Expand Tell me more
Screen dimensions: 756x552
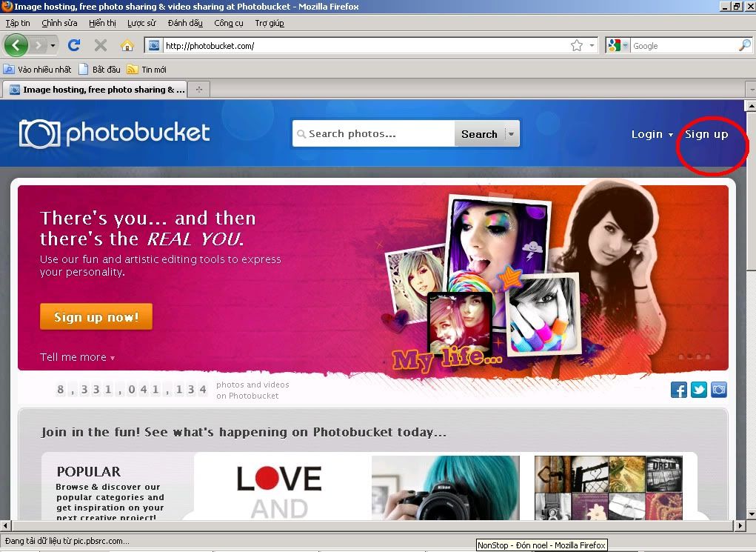[x=77, y=357]
